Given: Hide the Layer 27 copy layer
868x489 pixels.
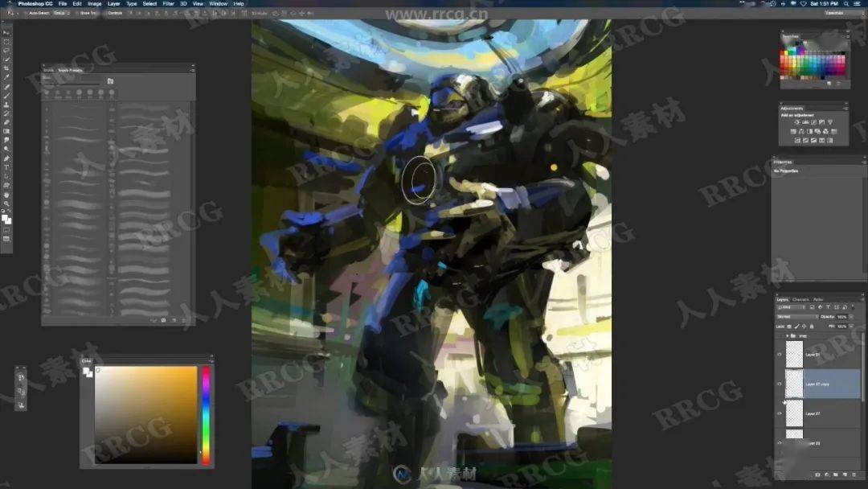Looking at the screenshot, I should tap(780, 384).
